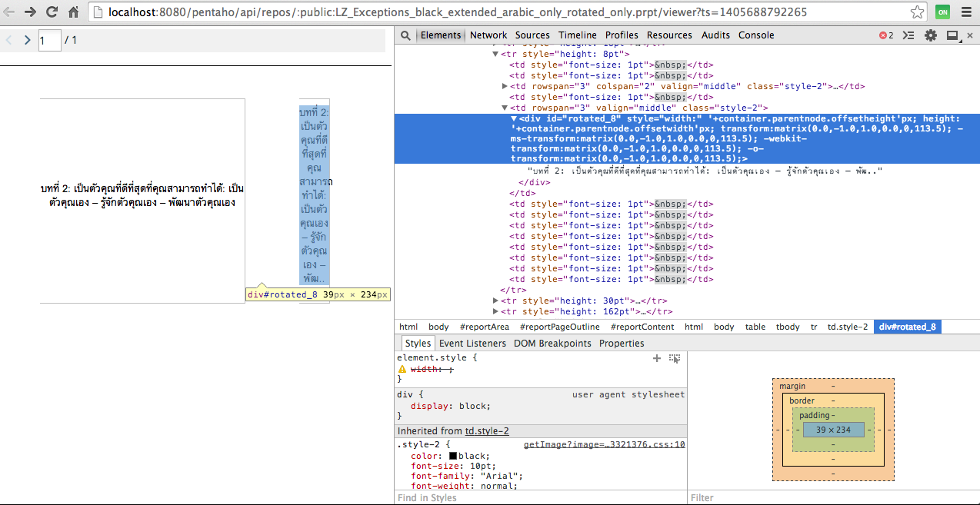Click the browser back arrow
The image size is (980, 505).
coord(10,12)
